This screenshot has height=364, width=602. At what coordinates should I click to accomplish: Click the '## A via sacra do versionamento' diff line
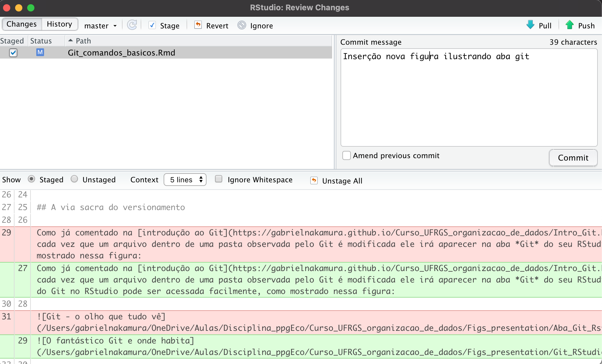point(111,207)
